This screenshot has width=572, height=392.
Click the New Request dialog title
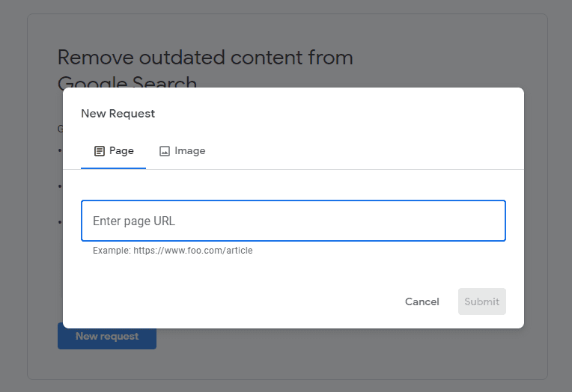[118, 114]
